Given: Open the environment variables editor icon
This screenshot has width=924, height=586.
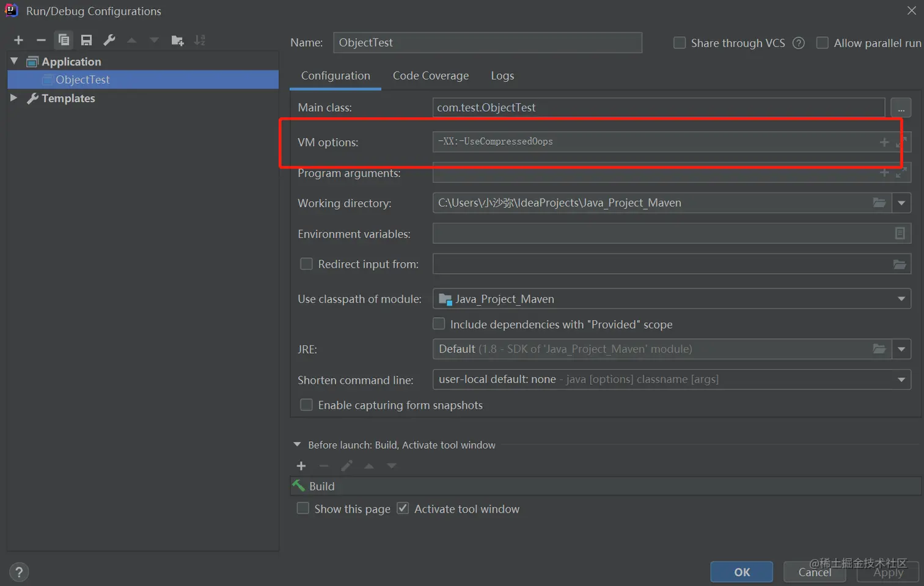Looking at the screenshot, I should coord(900,233).
